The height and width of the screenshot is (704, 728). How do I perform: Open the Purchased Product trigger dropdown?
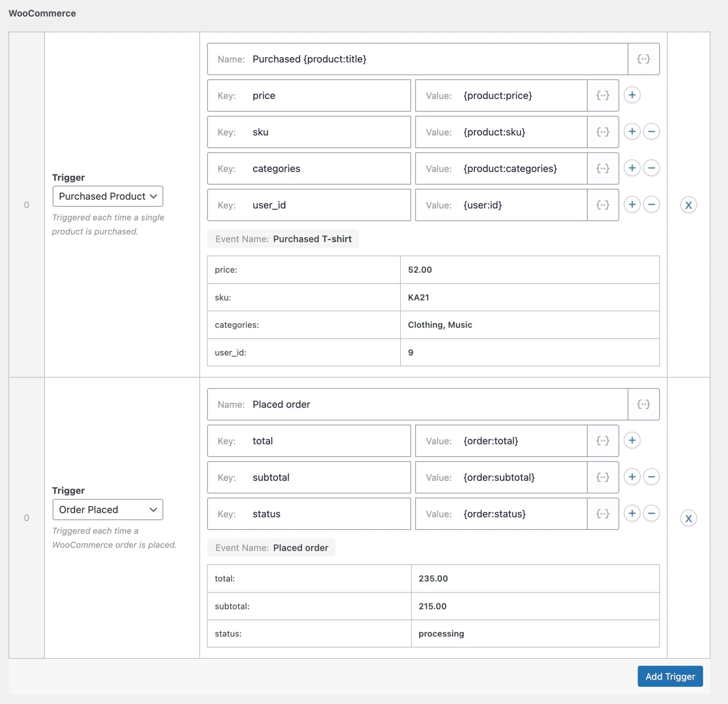pos(108,196)
